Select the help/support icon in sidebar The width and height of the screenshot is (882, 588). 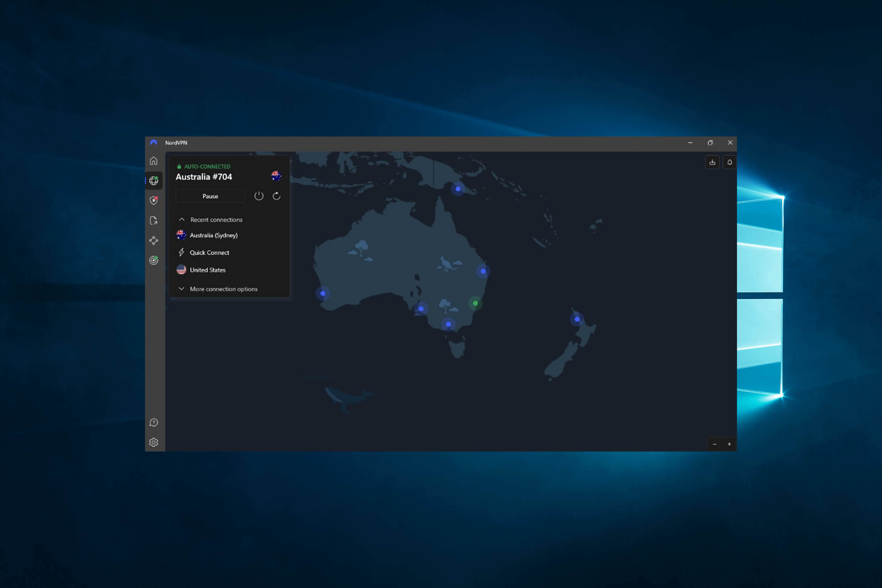(x=153, y=422)
